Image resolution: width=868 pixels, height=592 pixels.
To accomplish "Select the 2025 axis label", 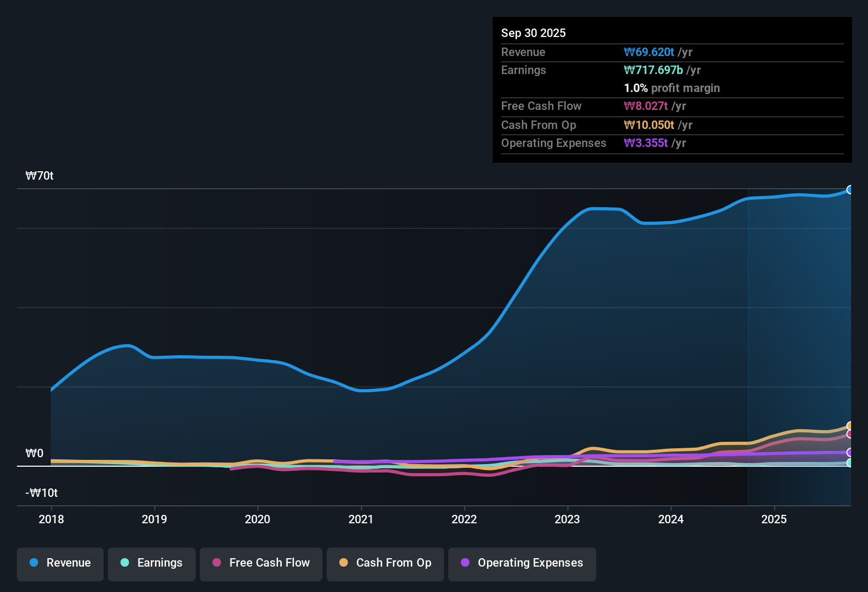I will pos(774,520).
